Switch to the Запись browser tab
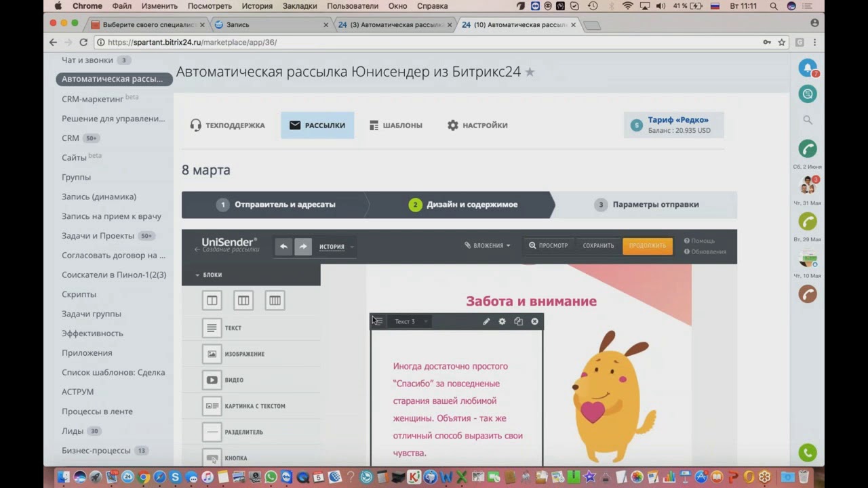Image resolution: width=868 pixels, height=488 pixels. [271, 25]
